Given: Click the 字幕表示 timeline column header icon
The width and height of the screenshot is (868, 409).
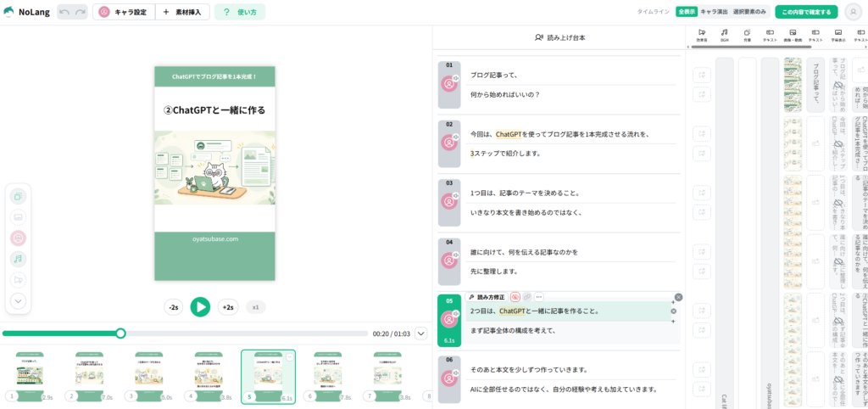Looking at the screenshot, I should pyautogui.click(x=838, y=34).
